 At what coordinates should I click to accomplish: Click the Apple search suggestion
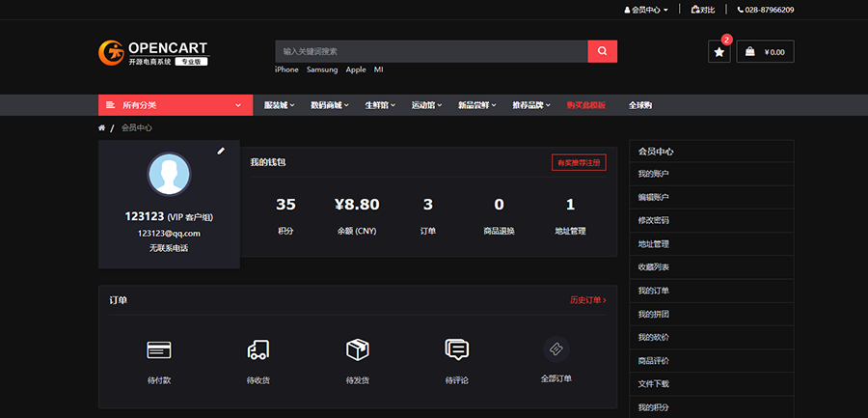click(x=356, y=70)
